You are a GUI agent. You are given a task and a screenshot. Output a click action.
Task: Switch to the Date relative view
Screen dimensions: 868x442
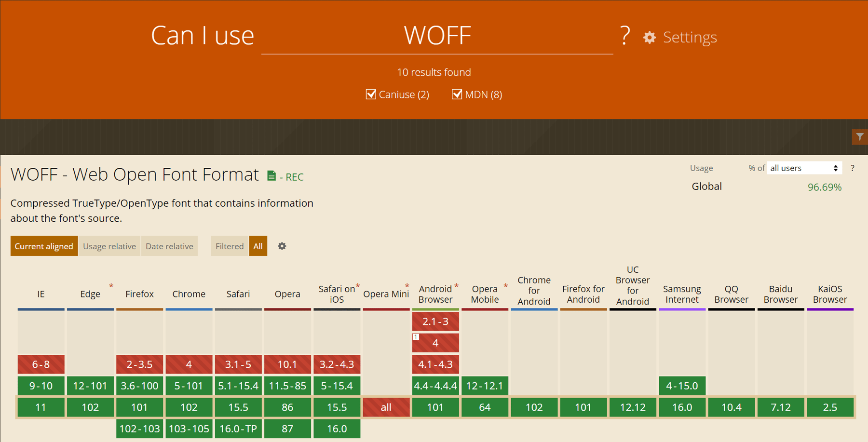(169, 246)
